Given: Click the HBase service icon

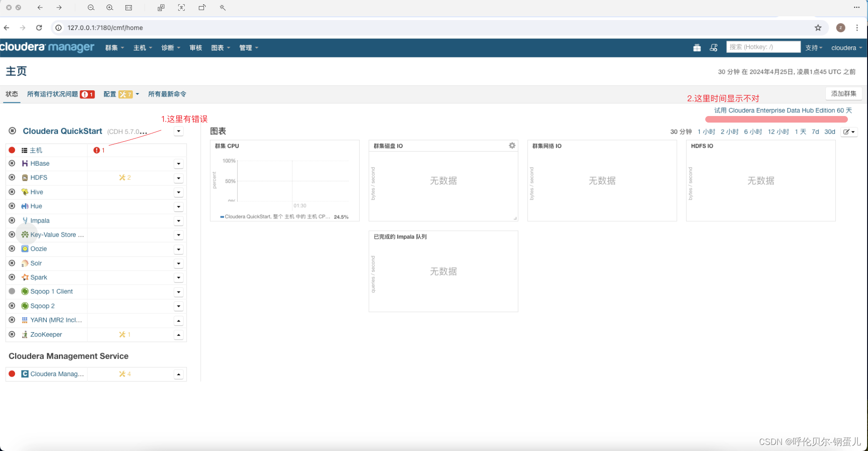Looking at the screenshot, I should (x=25, y=163).
